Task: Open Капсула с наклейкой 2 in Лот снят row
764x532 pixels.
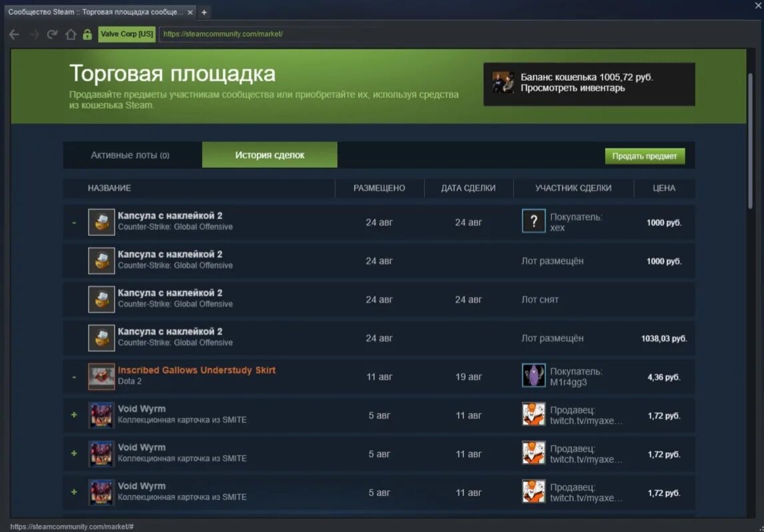Action: (170, 293)
